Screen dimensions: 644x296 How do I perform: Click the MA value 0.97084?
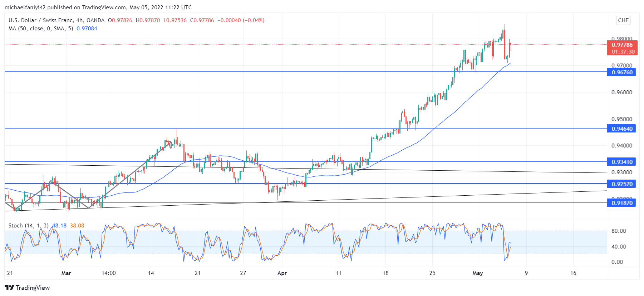click(87, 29)
